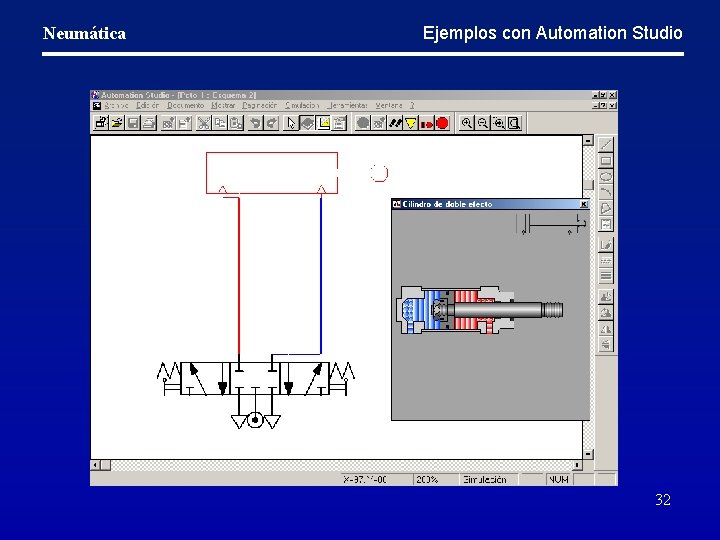Click the dashed line style icon

point(606,260)
